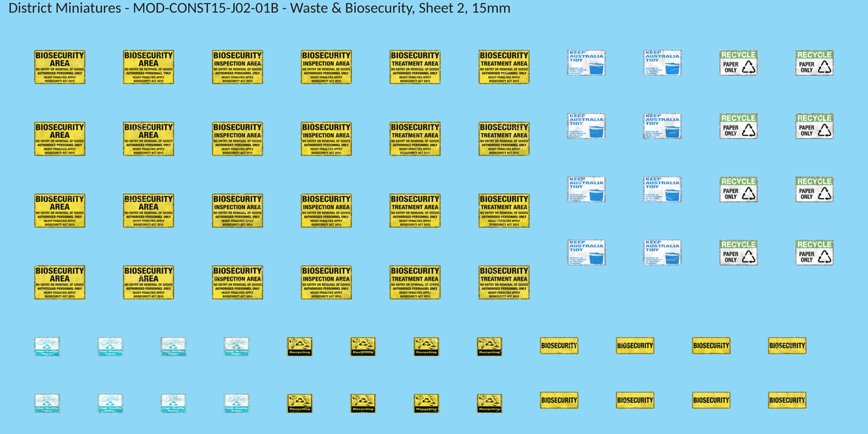This screenshot has width=868, height=434.
Task: Select second Biosecurity Area sign in top row
Action: [148, 67]
